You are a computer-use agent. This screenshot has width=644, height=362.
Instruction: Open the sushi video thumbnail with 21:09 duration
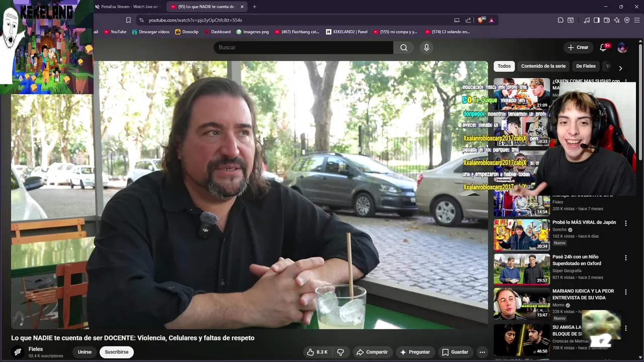522,94
